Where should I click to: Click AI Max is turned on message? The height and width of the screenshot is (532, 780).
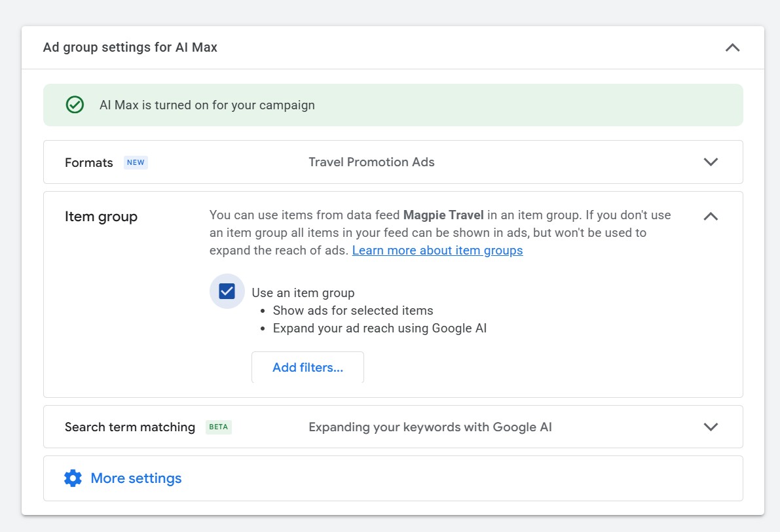207,105
